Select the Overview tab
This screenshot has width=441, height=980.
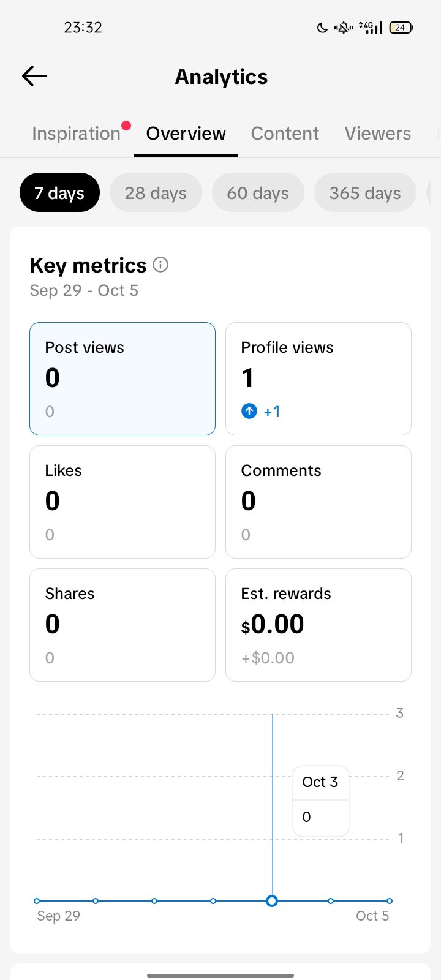[x=186, y=134]
